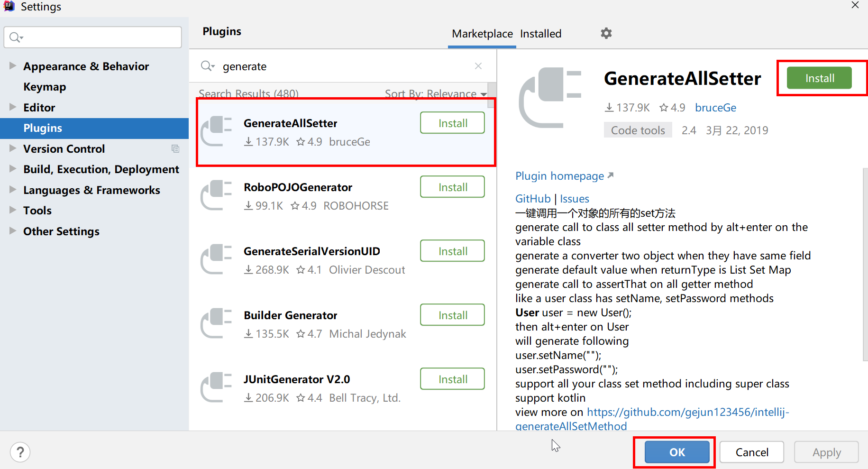Clear the generate search text with X

(x=478, y=66)
